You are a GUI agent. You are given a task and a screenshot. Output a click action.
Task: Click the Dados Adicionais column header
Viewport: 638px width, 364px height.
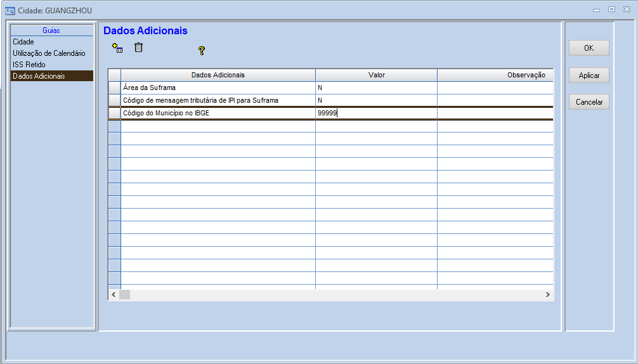click(218, 75)
